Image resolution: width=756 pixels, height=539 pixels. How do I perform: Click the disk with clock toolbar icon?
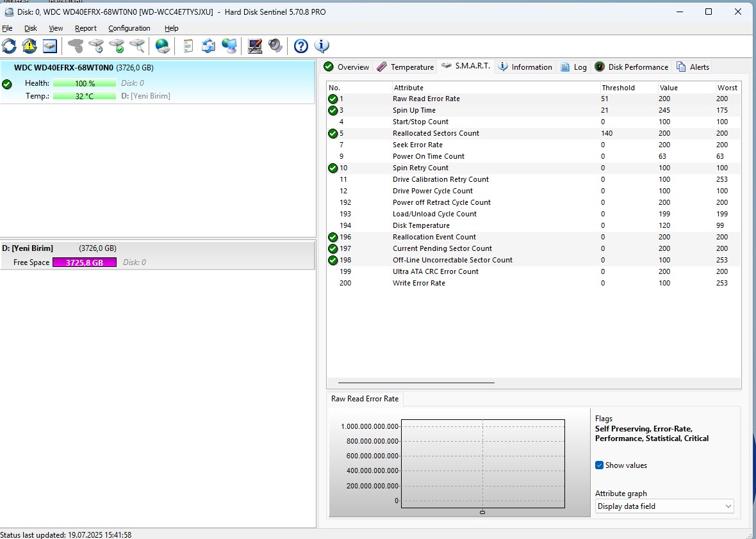pos(96,46)
